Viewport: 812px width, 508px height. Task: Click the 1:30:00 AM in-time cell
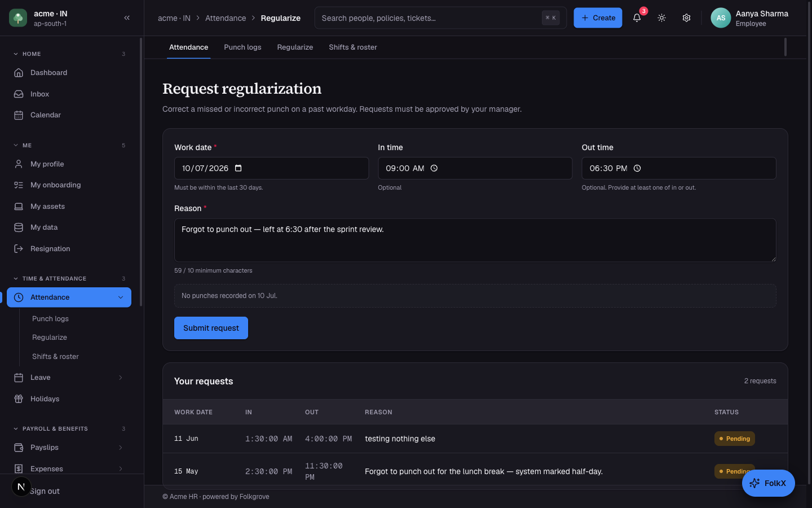tap(268, 439)
